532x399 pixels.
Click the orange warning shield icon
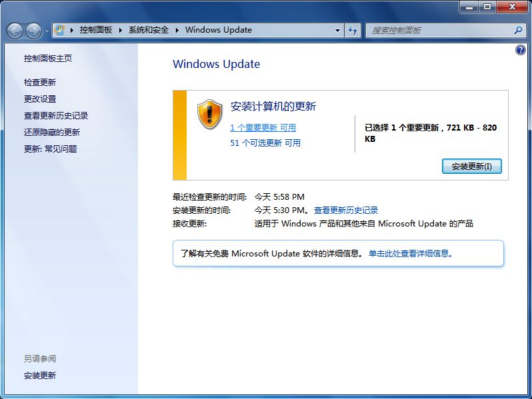[210, 115]
